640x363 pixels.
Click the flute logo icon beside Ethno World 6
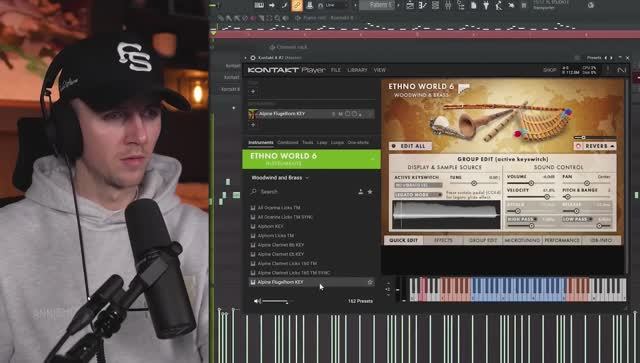[464, 88]
